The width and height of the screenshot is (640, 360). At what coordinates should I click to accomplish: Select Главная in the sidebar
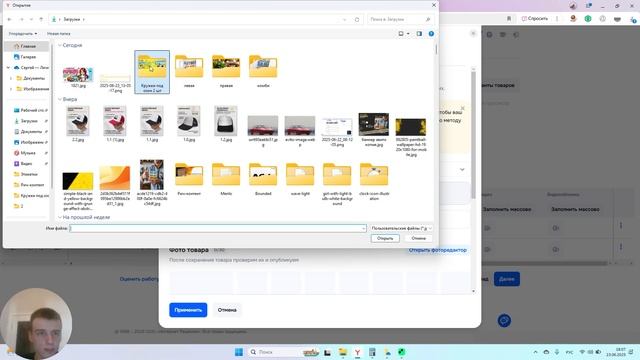coord(27,46)
